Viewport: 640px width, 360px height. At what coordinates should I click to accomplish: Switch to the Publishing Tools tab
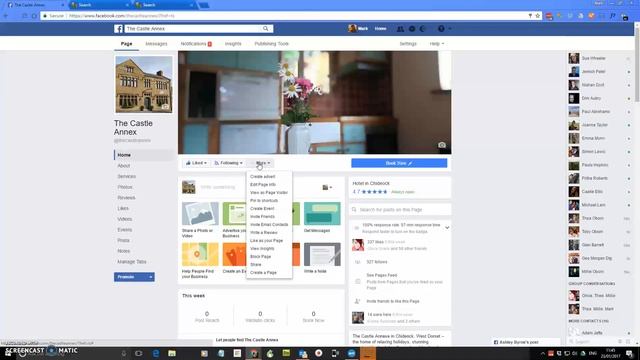[x=271, y=44]
